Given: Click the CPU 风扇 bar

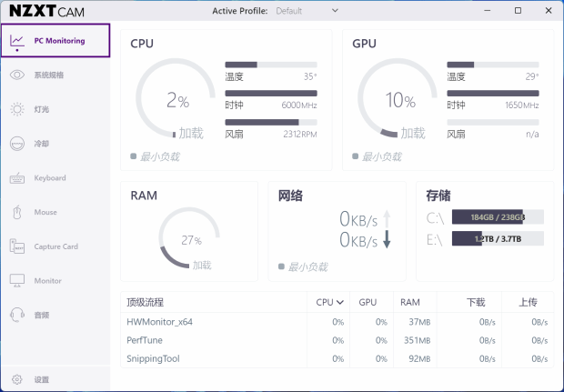Looking at the screenshot, I should [x=271, y=122].
